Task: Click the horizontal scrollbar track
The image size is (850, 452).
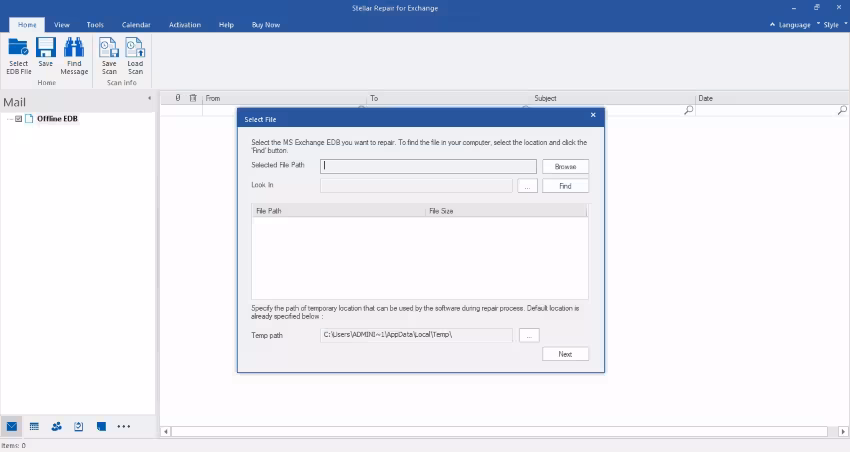Action: click(x=500, y=432)
